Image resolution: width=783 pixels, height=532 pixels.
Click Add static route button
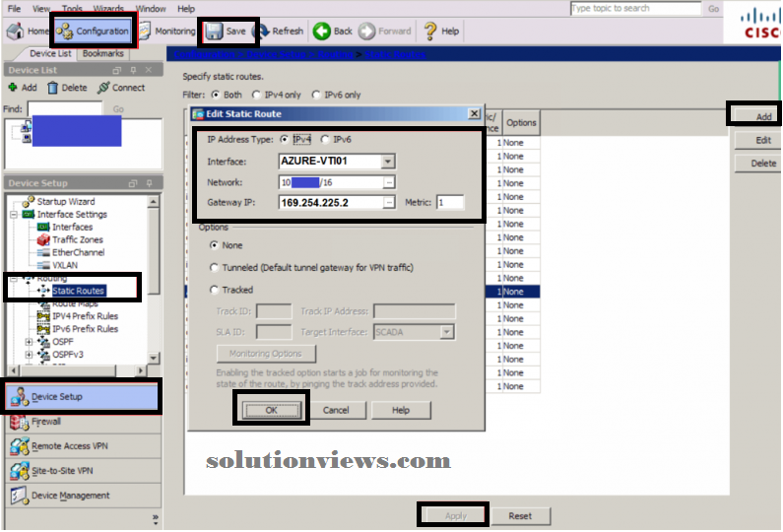coord(758,117)
